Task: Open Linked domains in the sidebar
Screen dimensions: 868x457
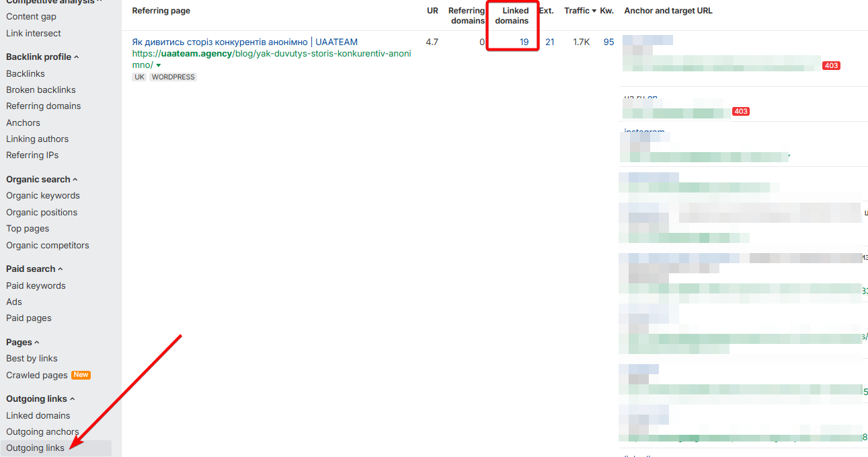Action: (38, 416)
